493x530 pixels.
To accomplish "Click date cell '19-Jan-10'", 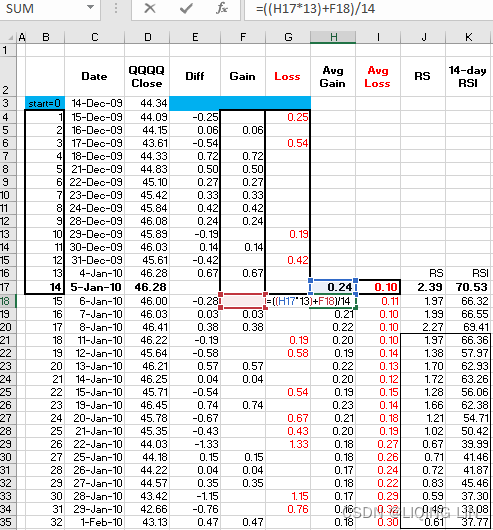I will coord(94,405).
